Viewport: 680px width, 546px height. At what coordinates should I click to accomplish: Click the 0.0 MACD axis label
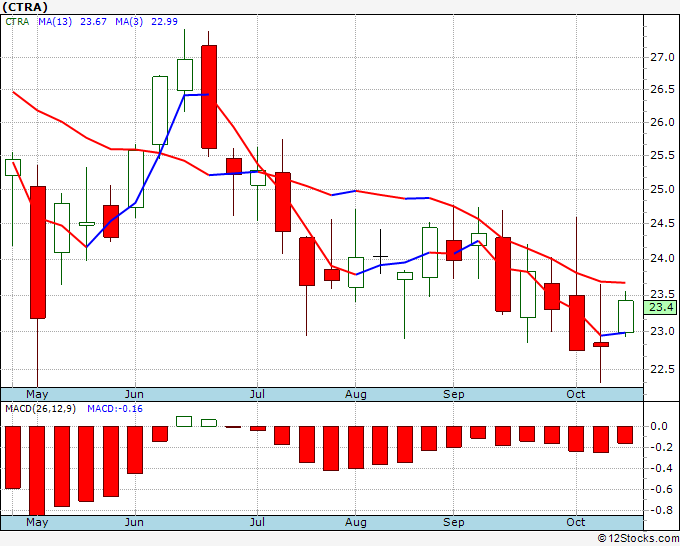point(658,426)
